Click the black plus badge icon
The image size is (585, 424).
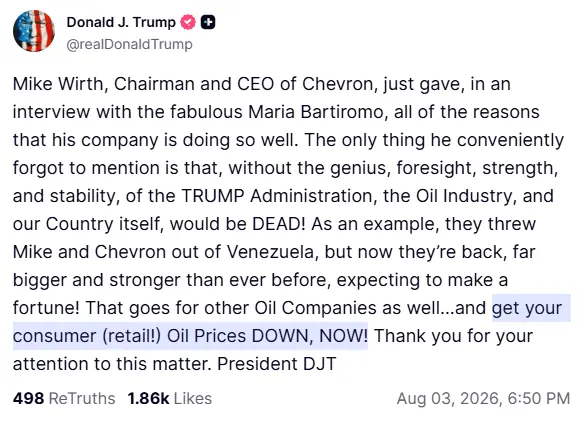pyautogui.click(x=208, y=22)
